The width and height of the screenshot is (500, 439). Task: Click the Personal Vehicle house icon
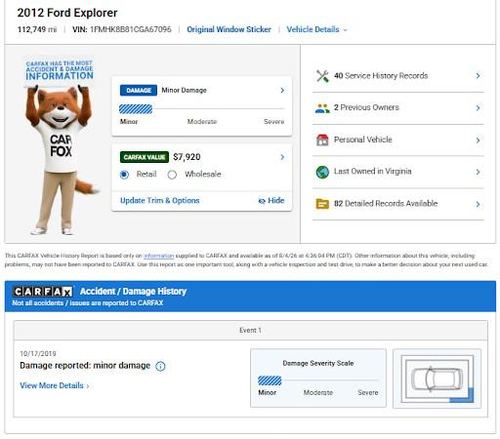[x=322, y=140]
